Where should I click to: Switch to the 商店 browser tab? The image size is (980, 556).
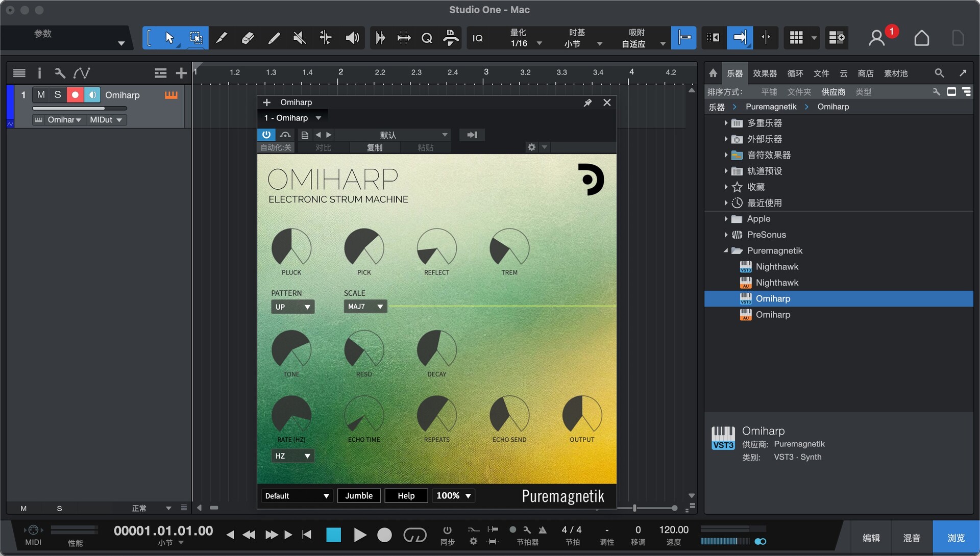coord(866,73)
